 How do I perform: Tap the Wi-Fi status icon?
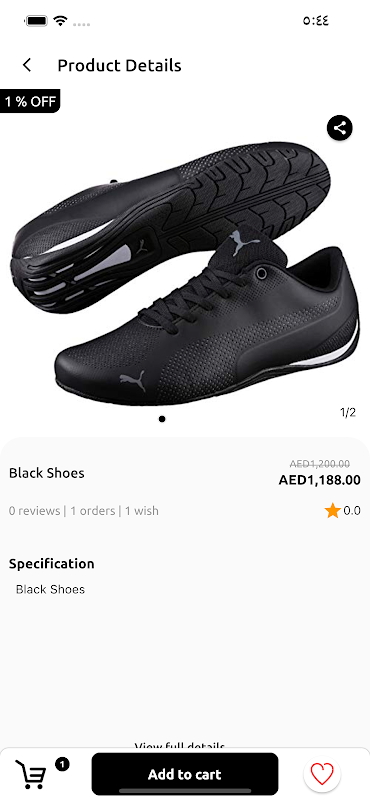pyautogui.click(x=61, y=21)
